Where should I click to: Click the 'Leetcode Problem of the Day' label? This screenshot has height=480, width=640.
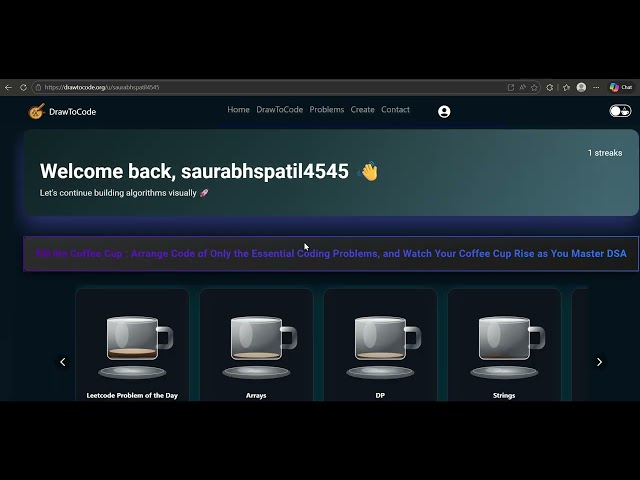tap(132, 396)
